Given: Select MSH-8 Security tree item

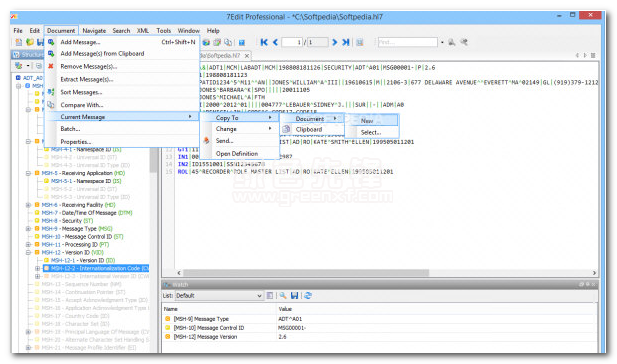Looking at the screenshot, I should click(67, 221).
